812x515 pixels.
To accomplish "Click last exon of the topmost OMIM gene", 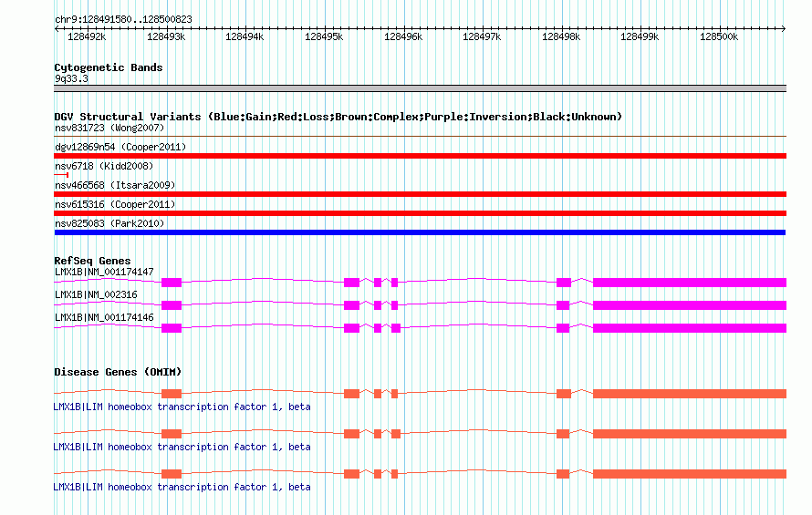I will click(690, 394).
